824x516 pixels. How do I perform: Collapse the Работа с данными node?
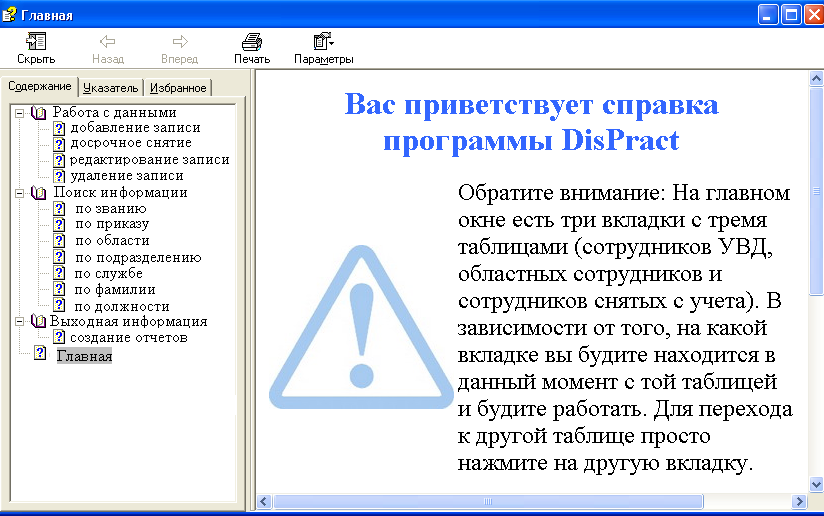click(19, 113)
